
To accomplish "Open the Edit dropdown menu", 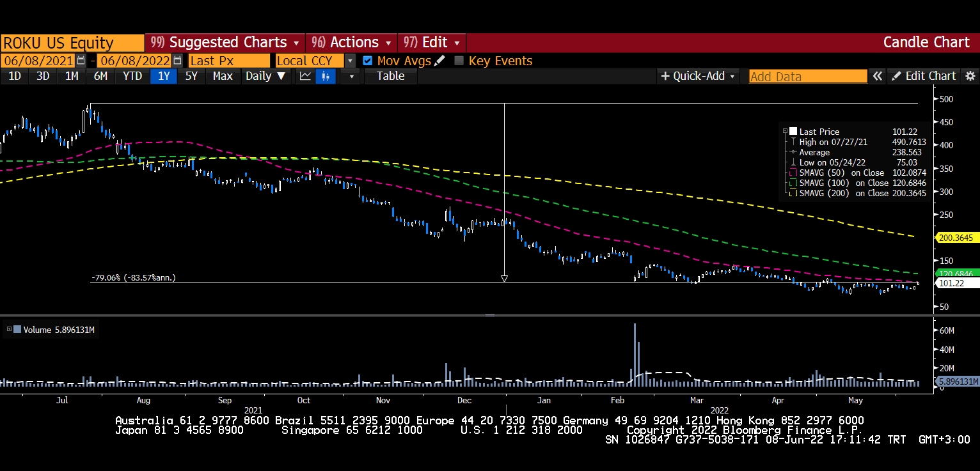I will tap(432, 43).
